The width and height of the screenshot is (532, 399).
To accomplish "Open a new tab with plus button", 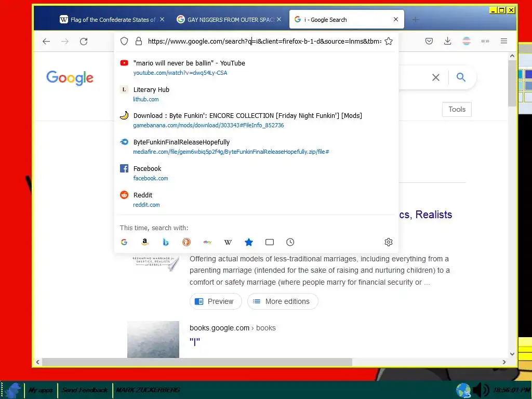I will [x=415, y=20].
